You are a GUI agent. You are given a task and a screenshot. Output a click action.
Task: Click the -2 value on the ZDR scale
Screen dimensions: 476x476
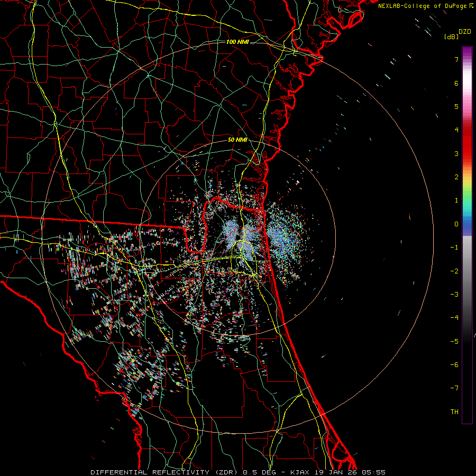coord(454,271)
